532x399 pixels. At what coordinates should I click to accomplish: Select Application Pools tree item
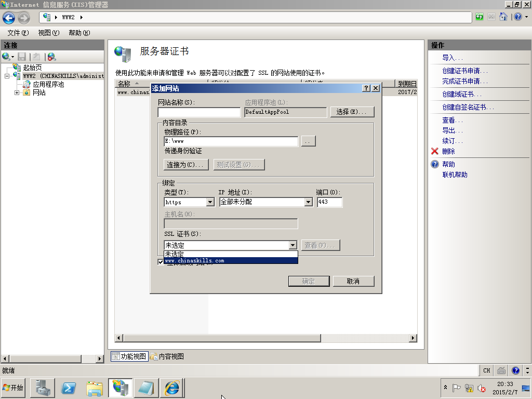(x=48, y=84)
